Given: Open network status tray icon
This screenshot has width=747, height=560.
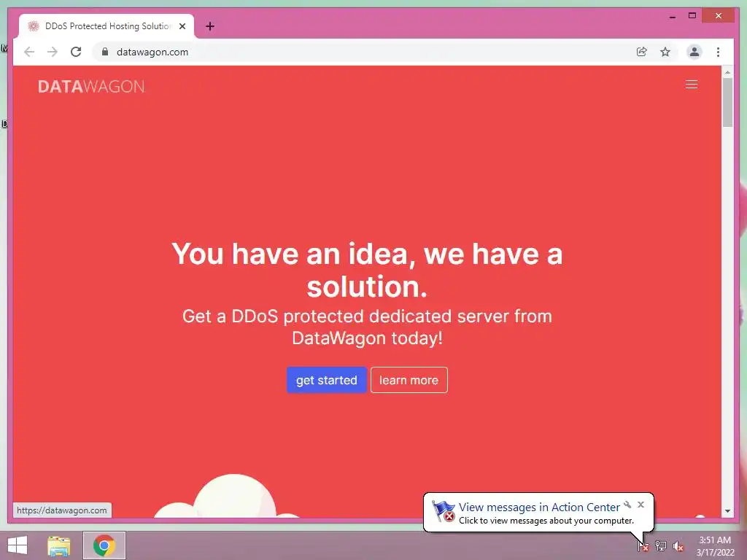Looking at the screenshot, I should click(x=661, y=546).
